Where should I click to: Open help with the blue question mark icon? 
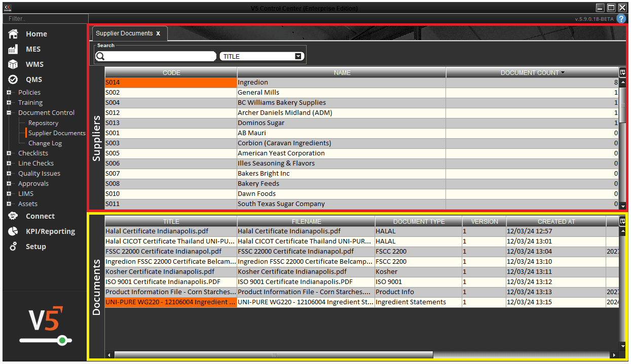[621, 19]
